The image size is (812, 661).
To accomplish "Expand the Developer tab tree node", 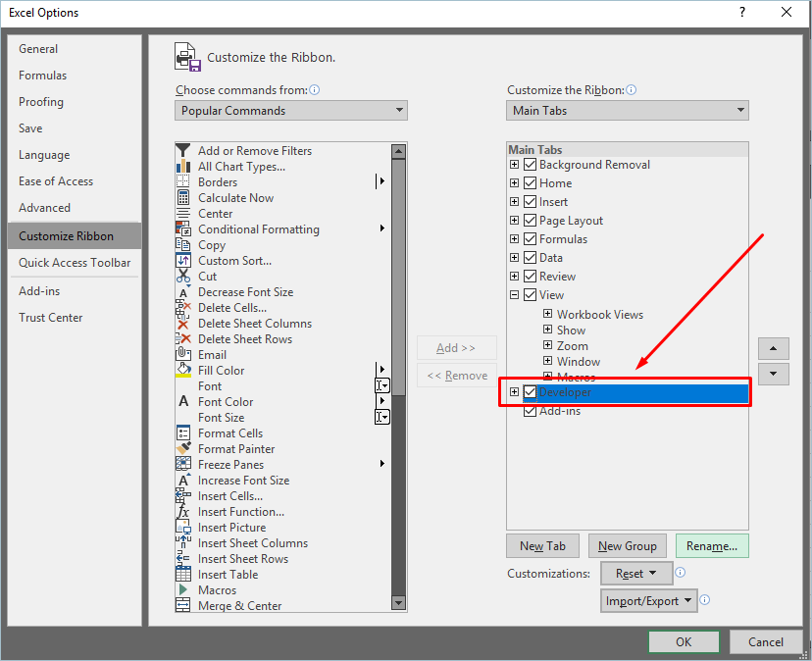I will [x=514, y=392].
